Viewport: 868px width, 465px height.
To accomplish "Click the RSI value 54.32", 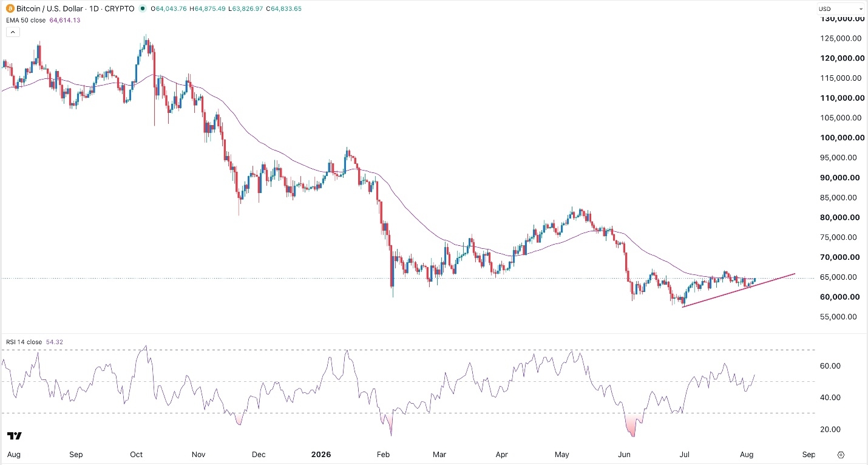I will pos(55,342).
